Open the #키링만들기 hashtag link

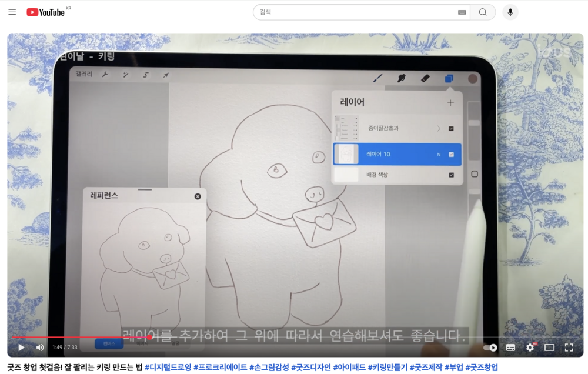(387, 368)
